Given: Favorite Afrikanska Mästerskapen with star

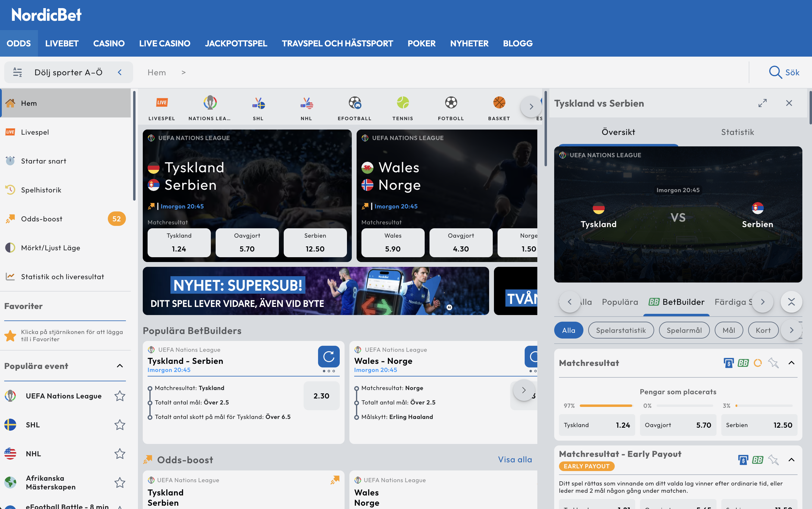Looking at the screenshot, I should pos(120,483).
